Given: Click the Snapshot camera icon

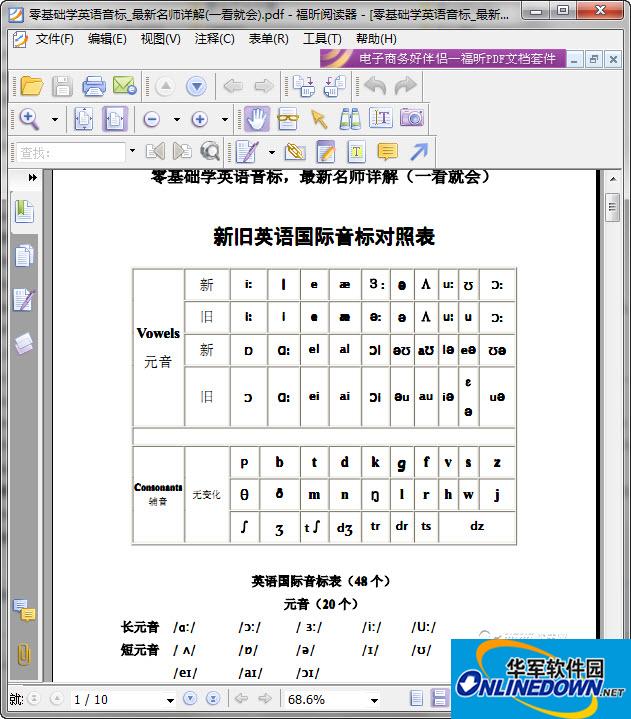Looking at the screenshot, I should [x=412, y=118].
